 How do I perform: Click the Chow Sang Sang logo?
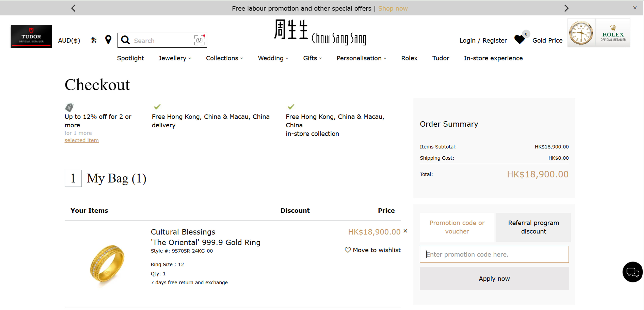(x=320, y=33)
